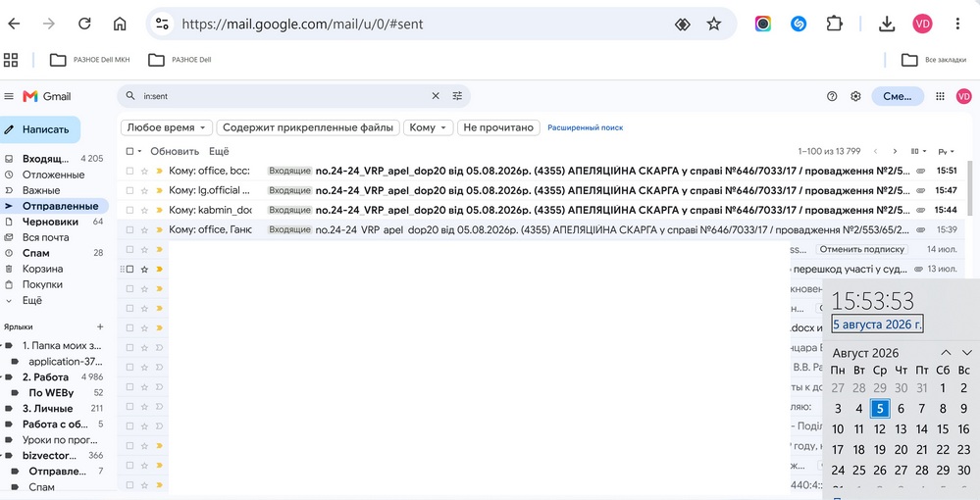980x500 pixels.
Task: Go to next month in calendar
Action: pos(967,353)
